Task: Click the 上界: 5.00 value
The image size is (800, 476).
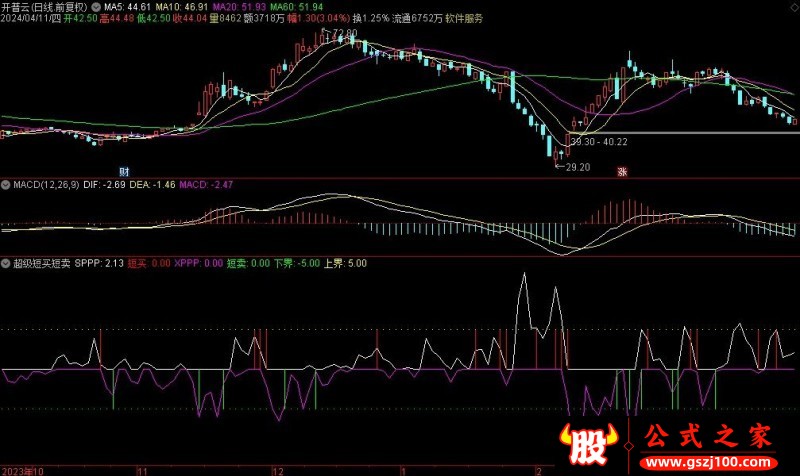Action: [x=345, y=263]
